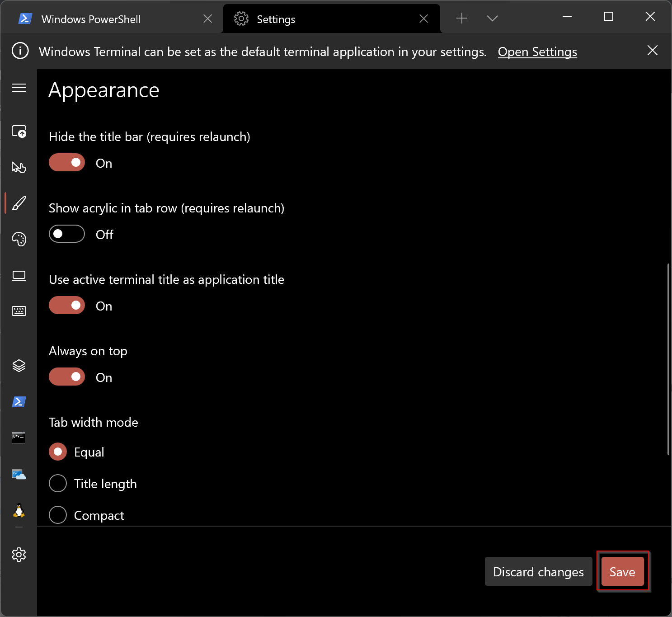Click the settings page vertical scrollbar
672x617 pixels.
668,359
